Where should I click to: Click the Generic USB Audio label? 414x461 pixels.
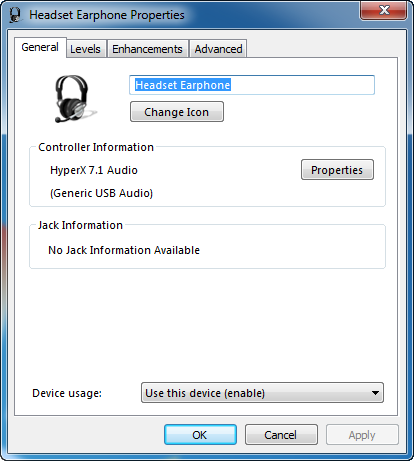101,193
